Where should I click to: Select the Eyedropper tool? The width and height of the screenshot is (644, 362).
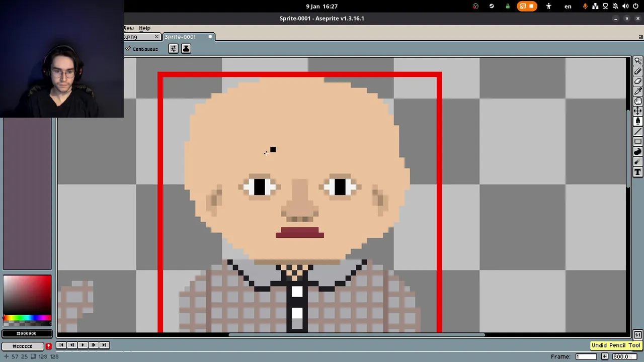638,91
